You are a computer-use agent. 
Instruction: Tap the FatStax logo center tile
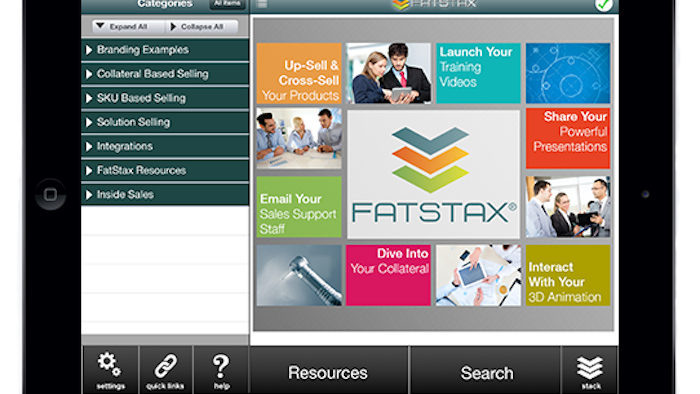coord(433,174)
